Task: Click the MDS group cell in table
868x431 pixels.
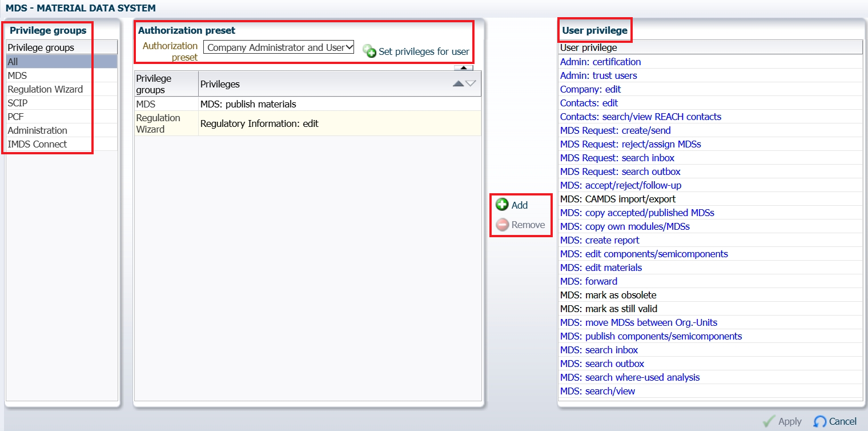Action: point(166,104)
